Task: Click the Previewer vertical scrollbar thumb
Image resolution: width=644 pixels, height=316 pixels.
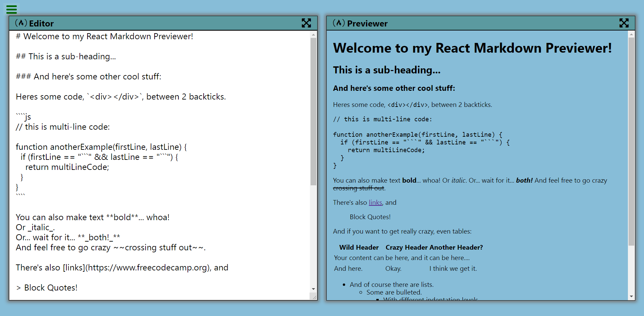Action: point(631,141)
